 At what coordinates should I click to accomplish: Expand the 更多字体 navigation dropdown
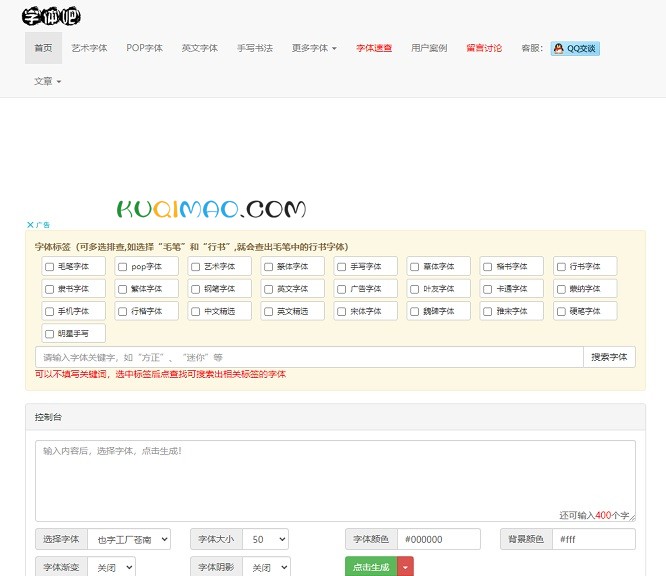click(314, 48)
